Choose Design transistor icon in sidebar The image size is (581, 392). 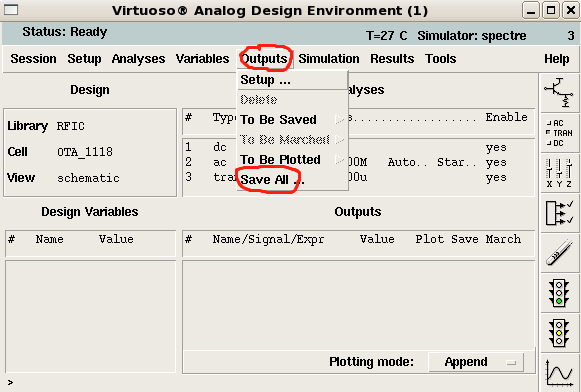(x=560, y=93)
